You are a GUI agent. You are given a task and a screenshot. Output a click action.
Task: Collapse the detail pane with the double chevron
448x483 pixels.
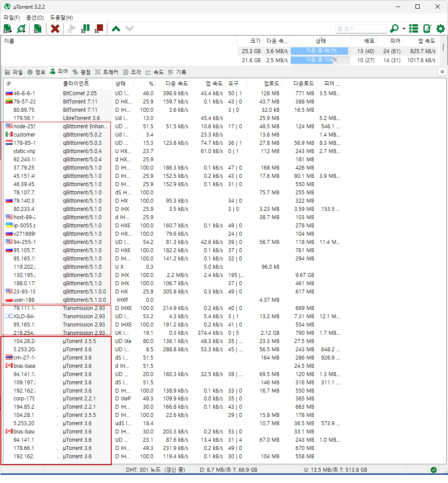coord(442,72)
